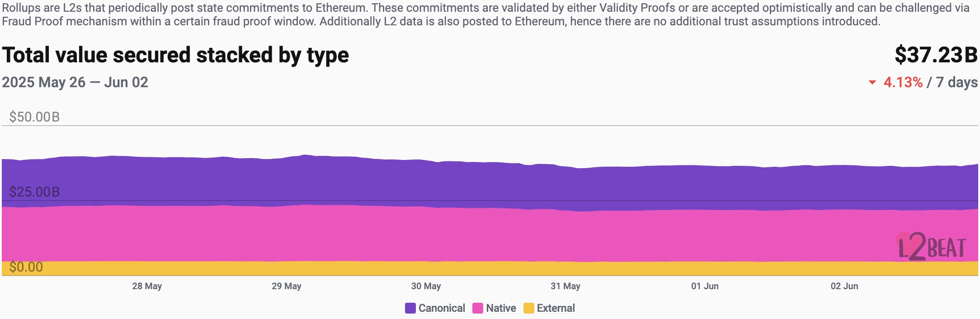
Task: Click the purple Canonical legend swatch
Action: (x=410, y=308)
